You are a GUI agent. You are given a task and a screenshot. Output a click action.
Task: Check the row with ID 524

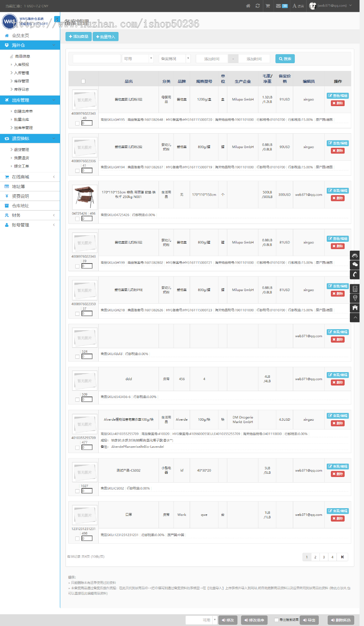tap(77, 357)
